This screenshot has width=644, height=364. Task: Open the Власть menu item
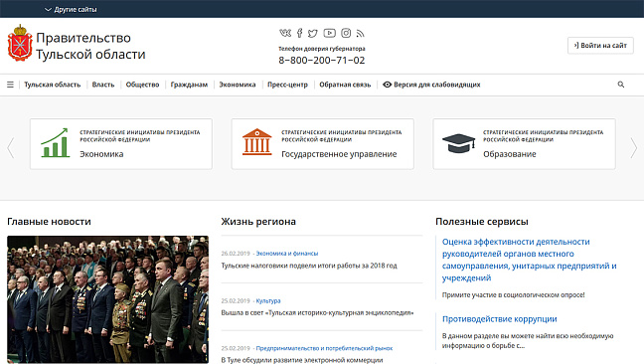click(x=103, y=85)
